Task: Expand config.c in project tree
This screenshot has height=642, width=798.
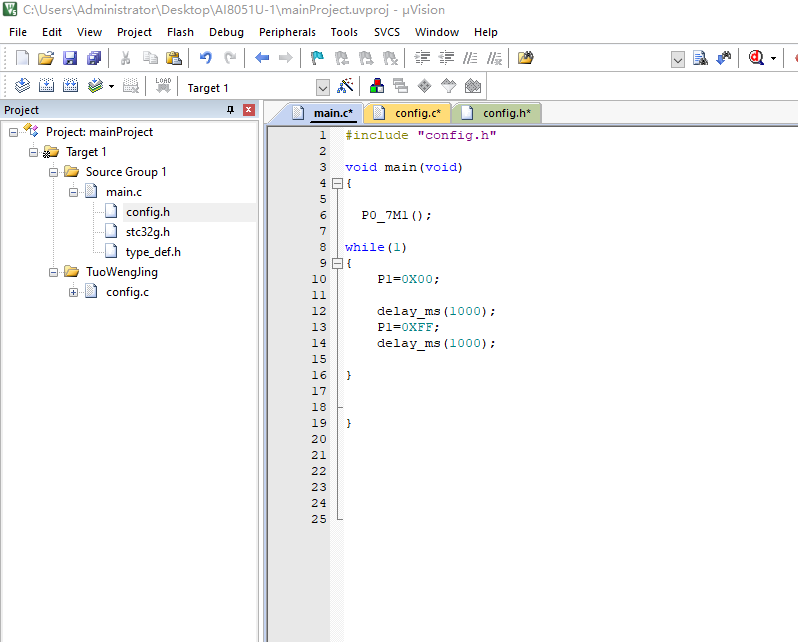Action: [x=73, y=292]
